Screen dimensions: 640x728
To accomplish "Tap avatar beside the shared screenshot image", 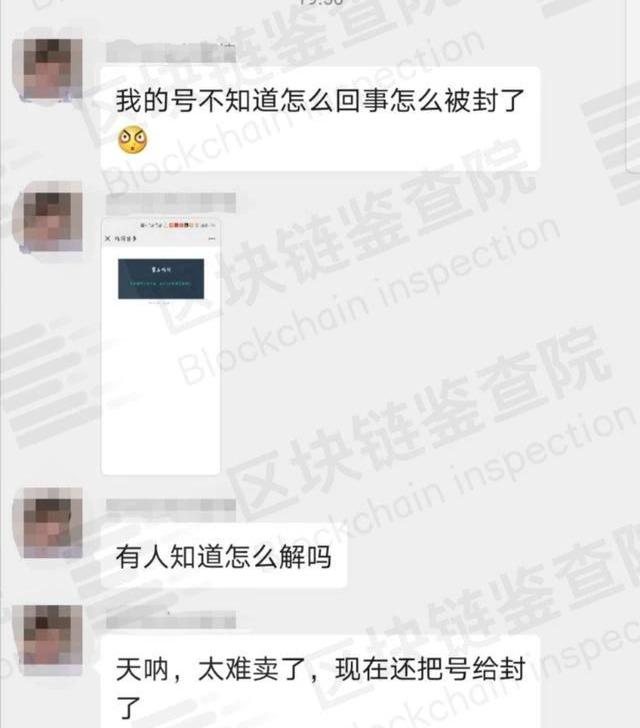I will pyautogui.click(x=53, y=222).
